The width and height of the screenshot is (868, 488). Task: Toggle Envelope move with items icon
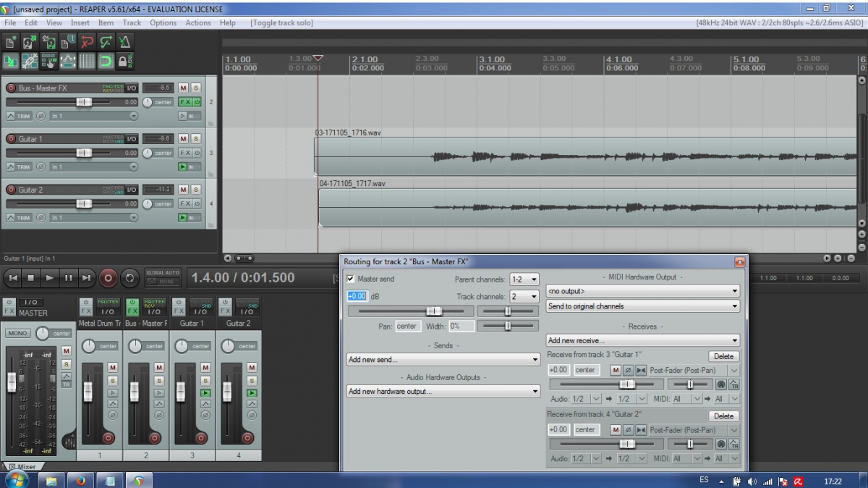[69, 62]
